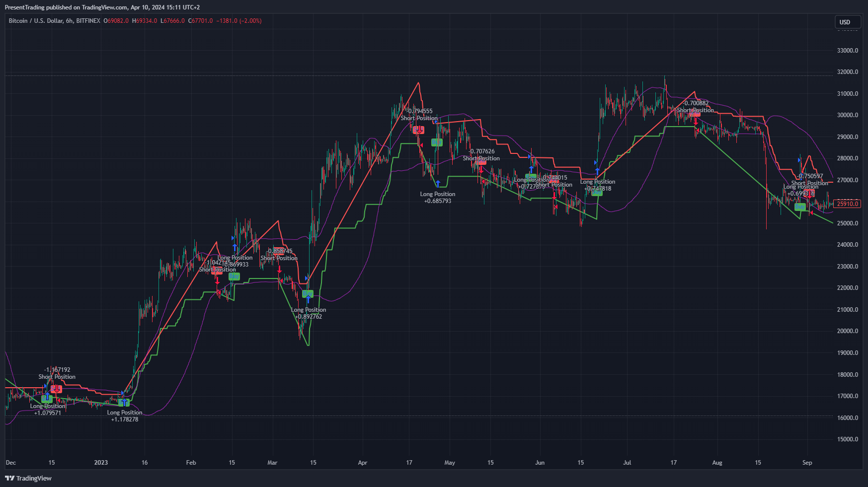The image size is (868, 487).
Task: Select the Long Position +0.685793 label
Action: pyautogui.click(x=438, y=198)
